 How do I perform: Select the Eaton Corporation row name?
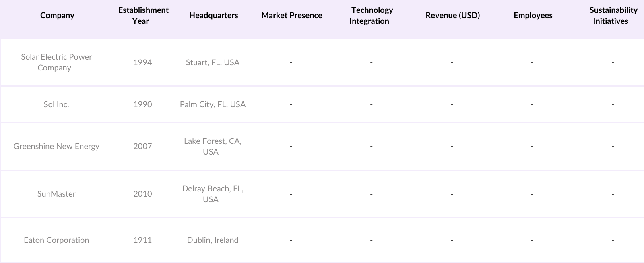(x=56, y=240)
